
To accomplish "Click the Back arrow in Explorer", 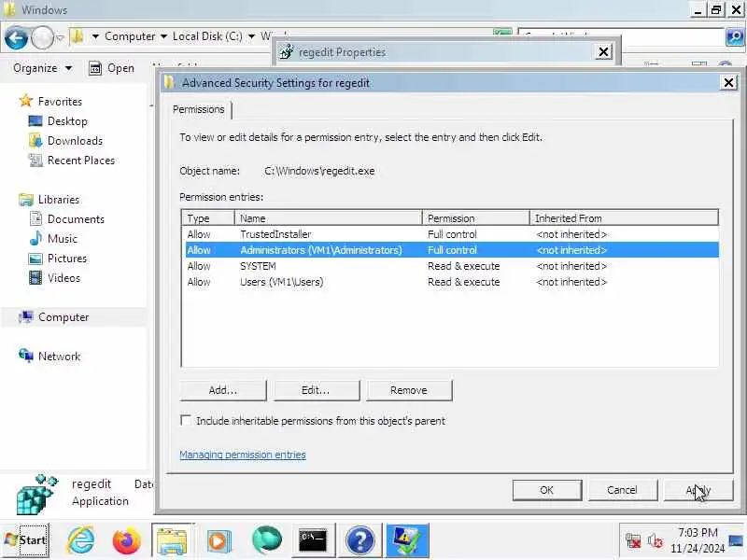I will (x=16, y=37).
